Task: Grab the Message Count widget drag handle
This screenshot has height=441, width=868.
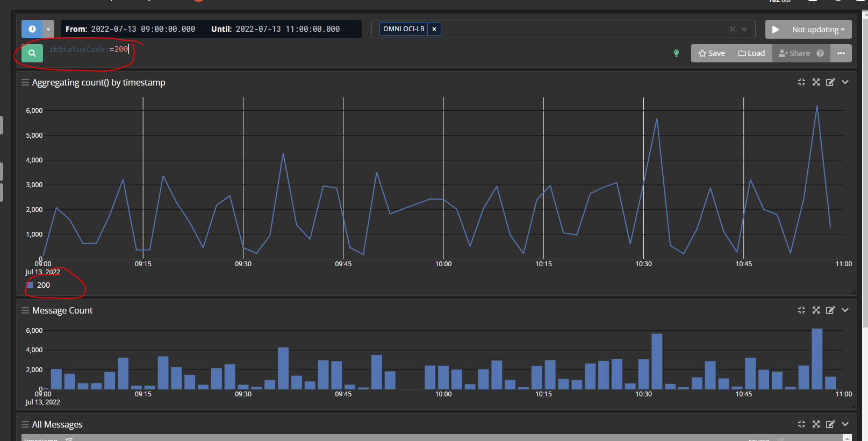Action: tap(25, 310)
